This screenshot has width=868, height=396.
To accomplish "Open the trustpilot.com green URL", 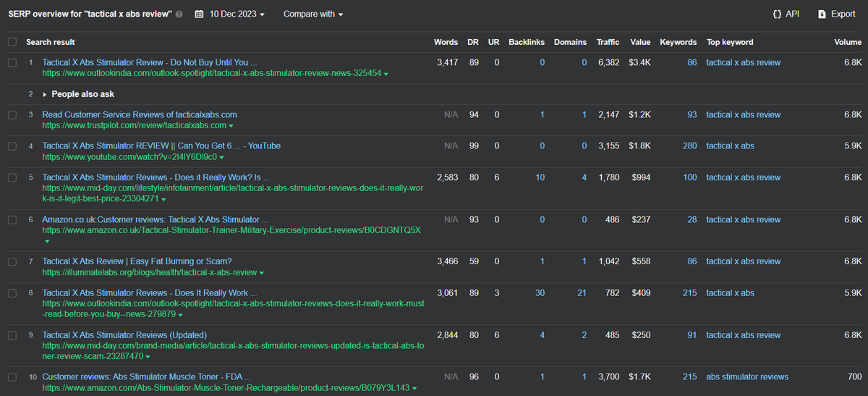I will coord(134,126).
